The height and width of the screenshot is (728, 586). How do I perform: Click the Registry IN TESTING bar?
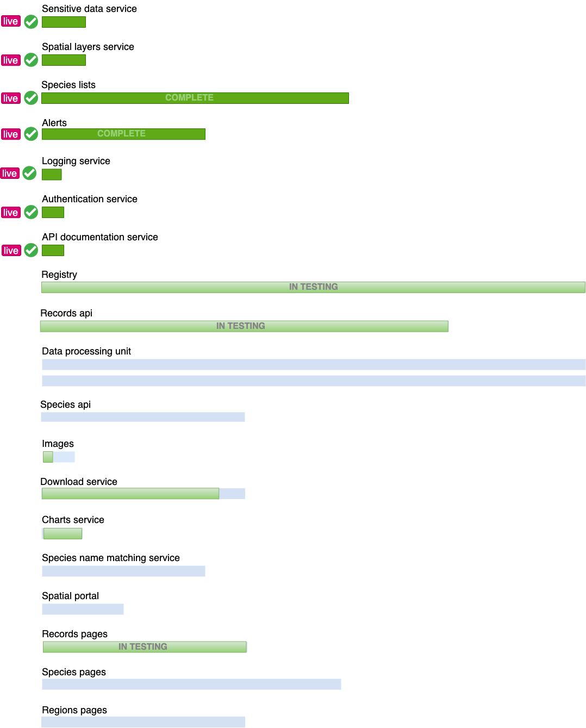coord(313,287)
